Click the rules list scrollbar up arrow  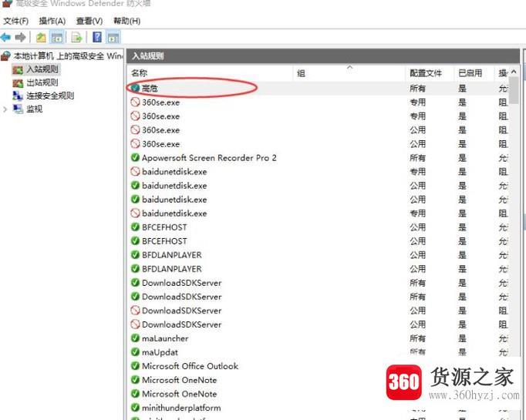tap(514, 72)
